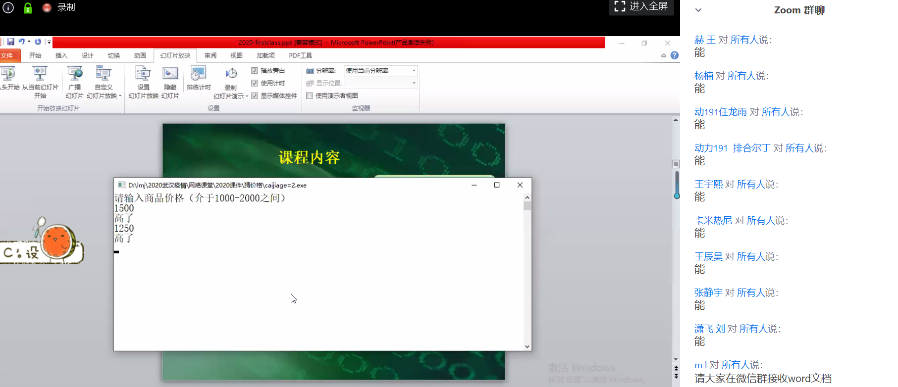Minimize the PowerPoint window
Screen dimensions: 898x387
coord(621,43)
